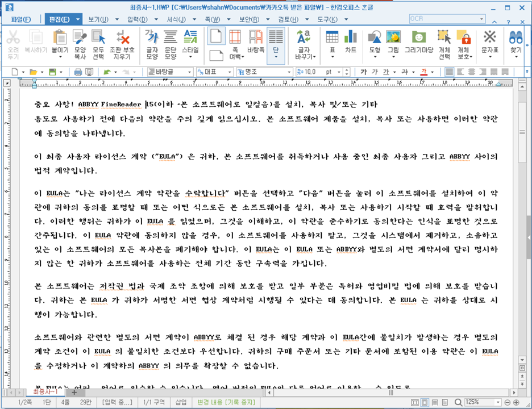Click the font size stepper arrows
Viewport: 532px width, 409px height.
coord(347,72)
